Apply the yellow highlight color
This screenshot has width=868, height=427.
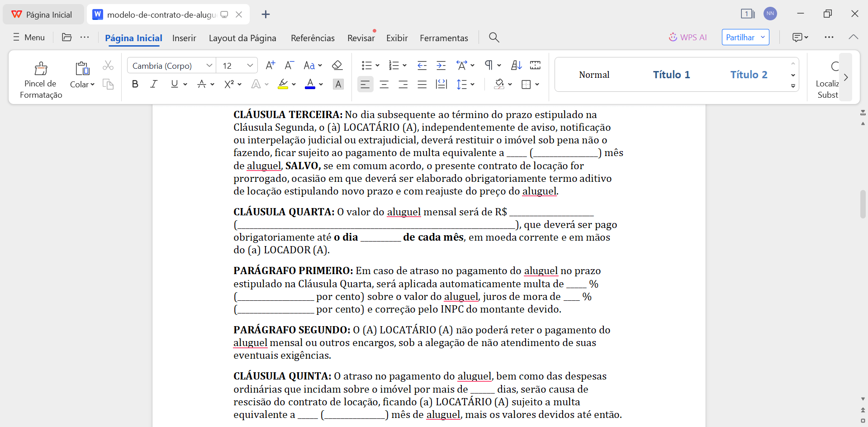(283, 84)
